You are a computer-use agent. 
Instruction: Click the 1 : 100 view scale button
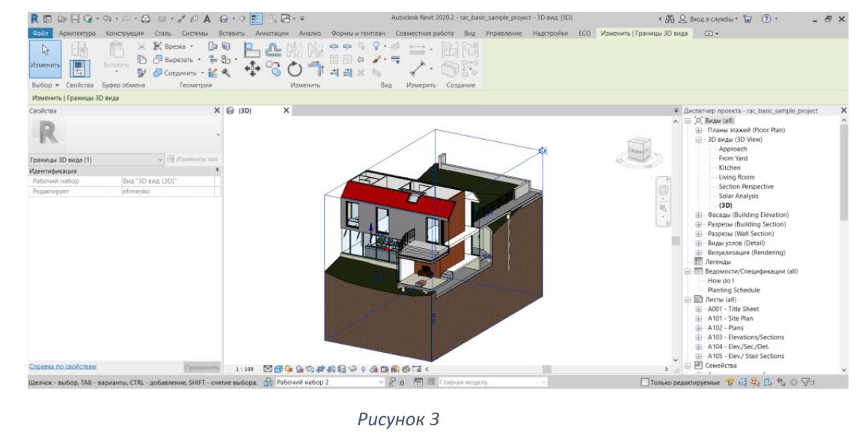click(x=244, y=369)
